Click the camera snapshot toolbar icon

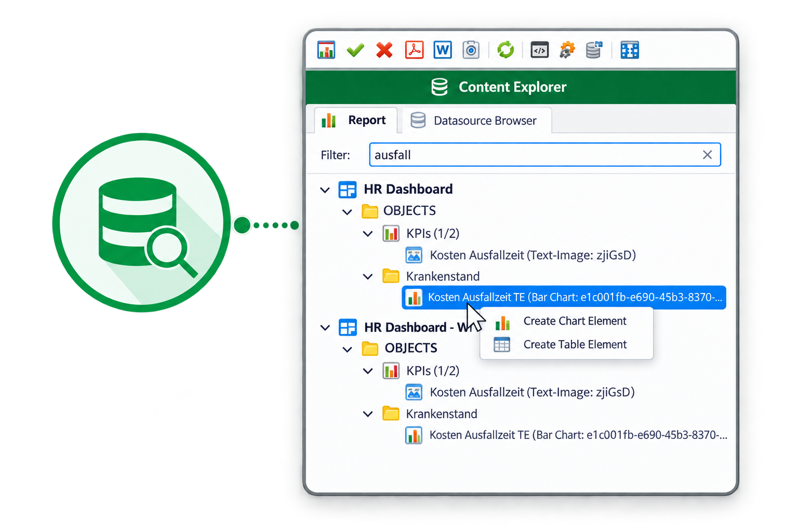point(471,50)
